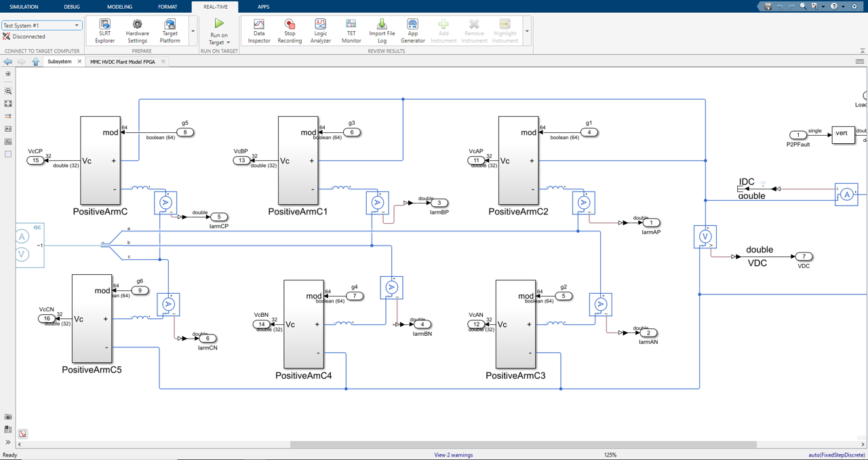Click Import File Log
Screen dimensions: 868x460
point(382,32)
